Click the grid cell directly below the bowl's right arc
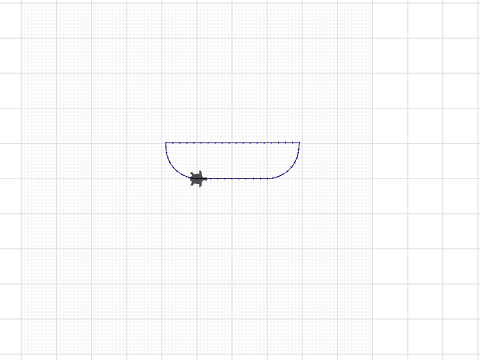This screenshot has width=480, height=360. [x=285, y=196]
